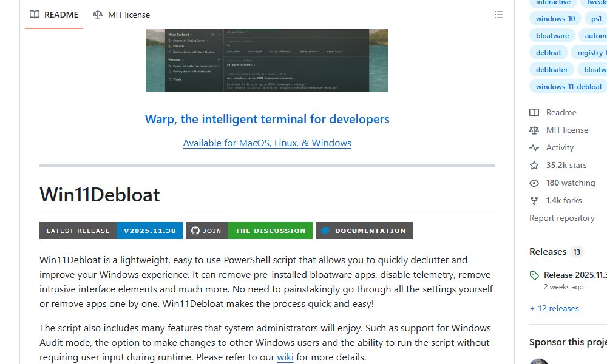The image size is (607, 364).
Task: Click the tag icon beside latest release
Action: pyautogui.click(x=534, y=275)
